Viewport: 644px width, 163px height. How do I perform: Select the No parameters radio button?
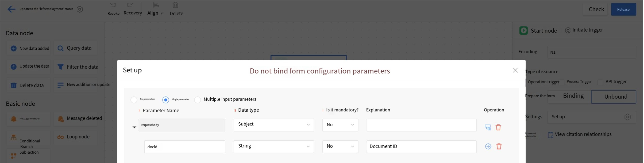pos(134,100)
